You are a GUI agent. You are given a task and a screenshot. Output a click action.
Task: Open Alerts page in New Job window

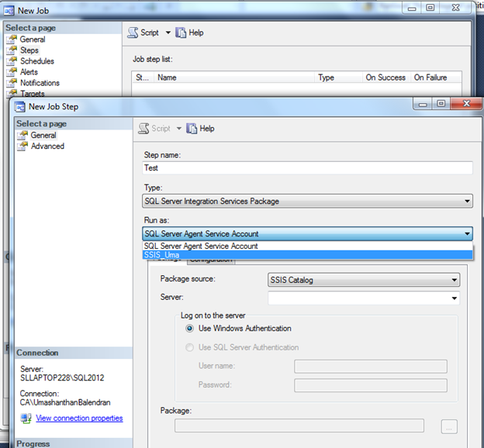(29, 72)
